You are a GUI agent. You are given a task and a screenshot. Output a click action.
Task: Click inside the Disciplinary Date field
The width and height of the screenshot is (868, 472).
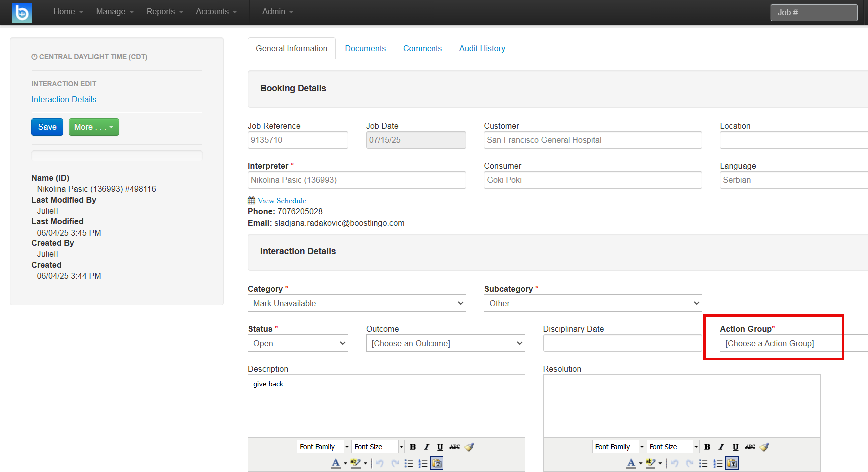[622, 343]
